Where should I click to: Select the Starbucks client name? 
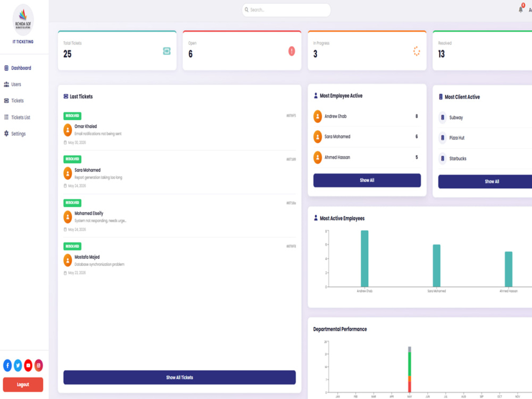coord(458,159)
